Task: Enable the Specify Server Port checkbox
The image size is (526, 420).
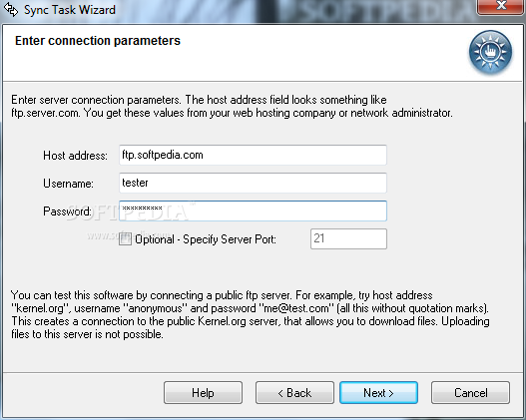Action: (x=125, y=239)
